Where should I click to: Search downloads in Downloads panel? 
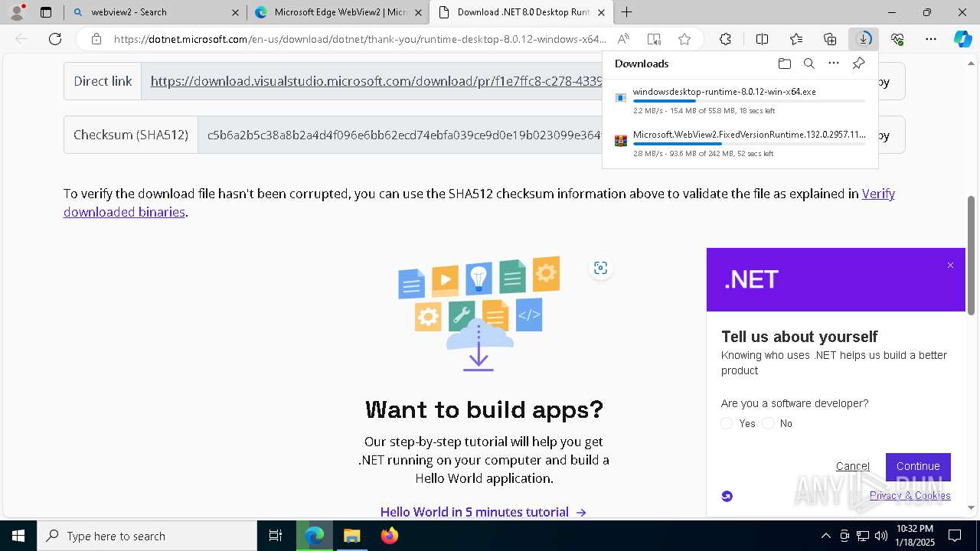pos(808,64)
